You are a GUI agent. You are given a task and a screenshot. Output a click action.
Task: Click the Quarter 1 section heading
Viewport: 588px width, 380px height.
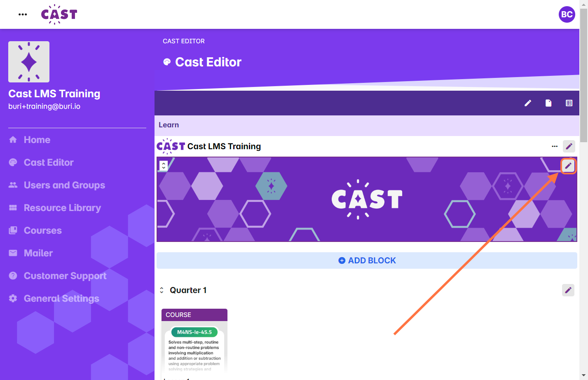(188, 290)
